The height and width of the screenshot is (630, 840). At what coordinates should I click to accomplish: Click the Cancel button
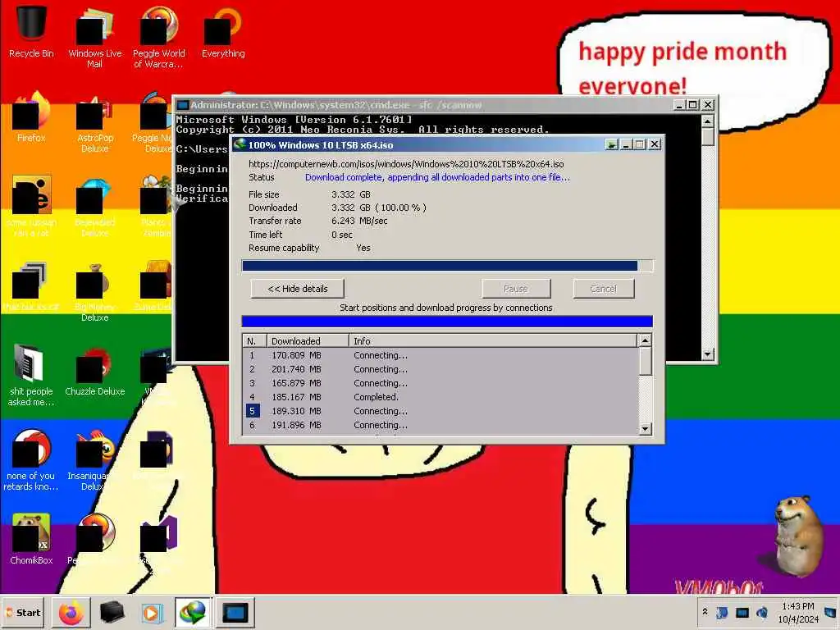coord(603,289)
